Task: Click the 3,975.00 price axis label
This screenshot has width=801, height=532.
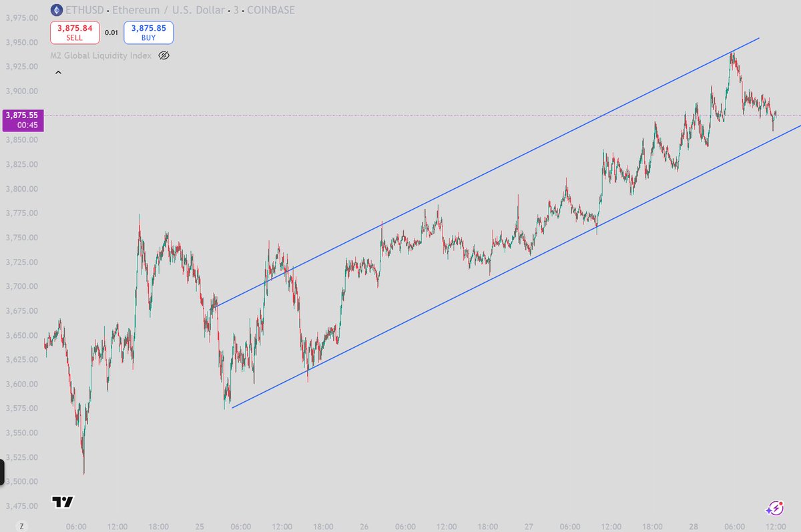Action: (21, 18)
